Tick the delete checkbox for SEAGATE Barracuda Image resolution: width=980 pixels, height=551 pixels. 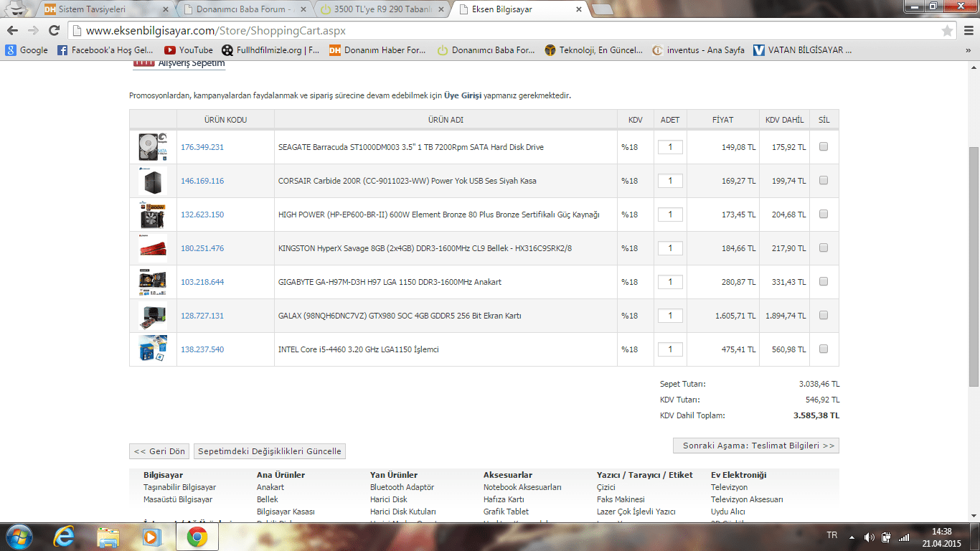[824, 146]
